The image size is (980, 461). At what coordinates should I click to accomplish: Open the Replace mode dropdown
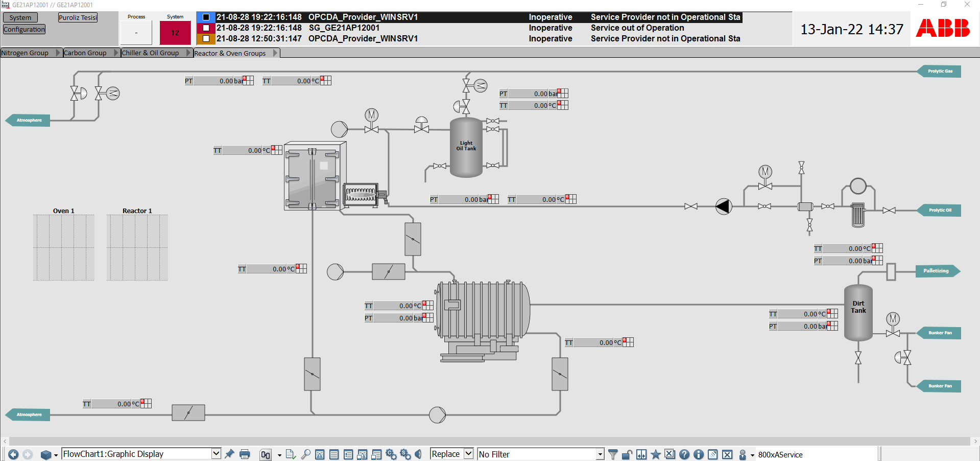click(x=468, y=454)
